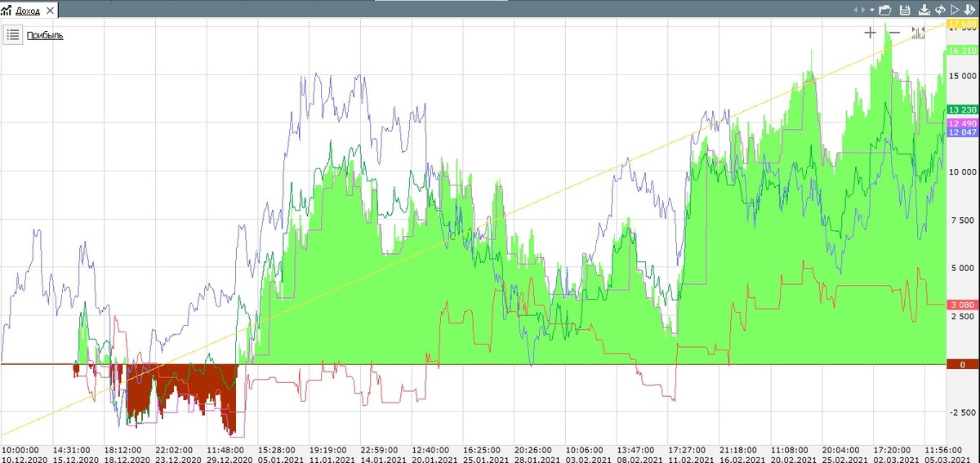Viewport: 980px width, 463px height.
Task: Go to previous tab with left arrow
Action: 856,10
